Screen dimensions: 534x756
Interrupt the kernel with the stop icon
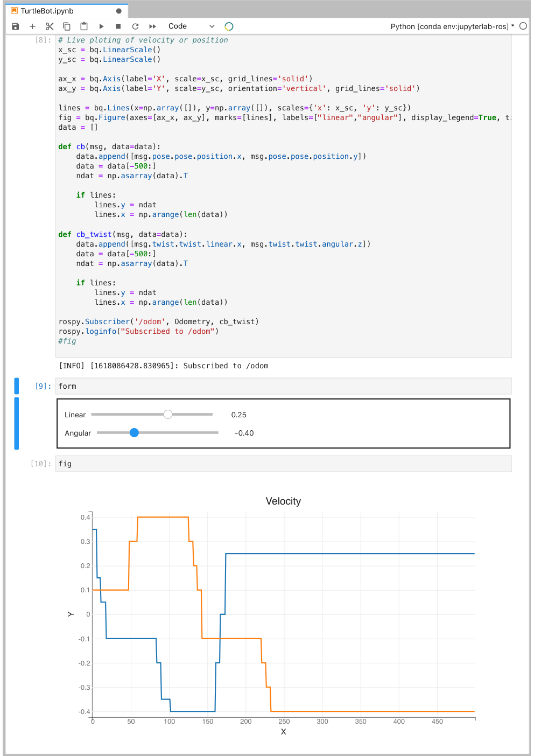point(118,26)
